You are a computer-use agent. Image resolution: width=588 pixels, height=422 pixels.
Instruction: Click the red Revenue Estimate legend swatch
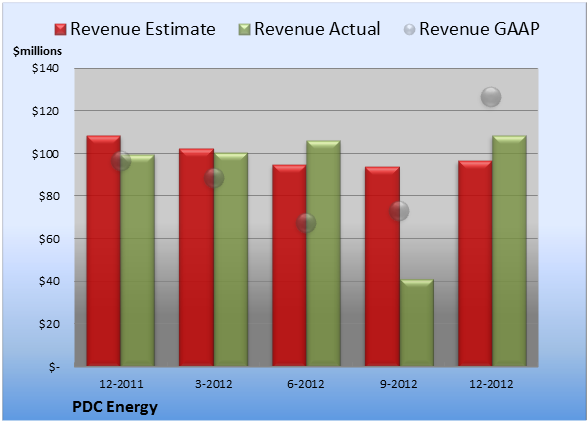coord(60,30)
